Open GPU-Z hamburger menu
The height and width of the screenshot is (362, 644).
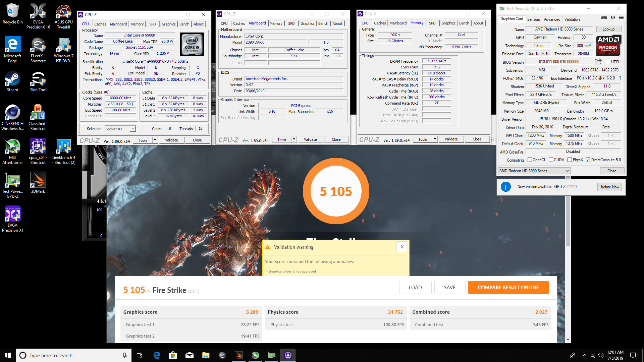coord(621,17)
